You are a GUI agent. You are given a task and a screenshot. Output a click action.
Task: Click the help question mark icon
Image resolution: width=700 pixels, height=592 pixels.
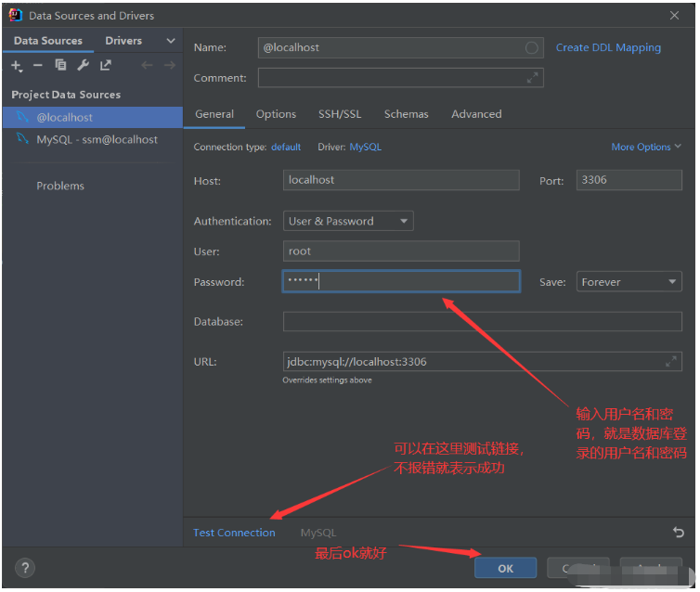click(25, 568)
